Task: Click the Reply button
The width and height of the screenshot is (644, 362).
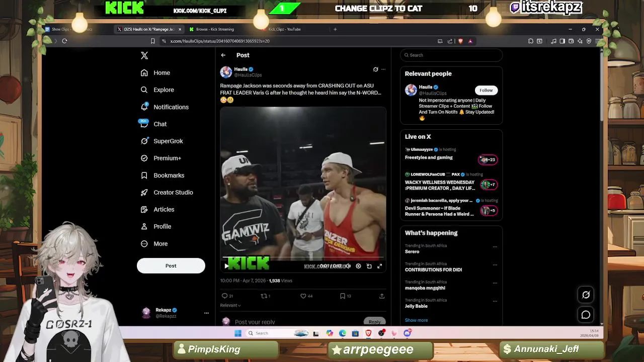Action: pyautogui.click(x=374, y=322)
